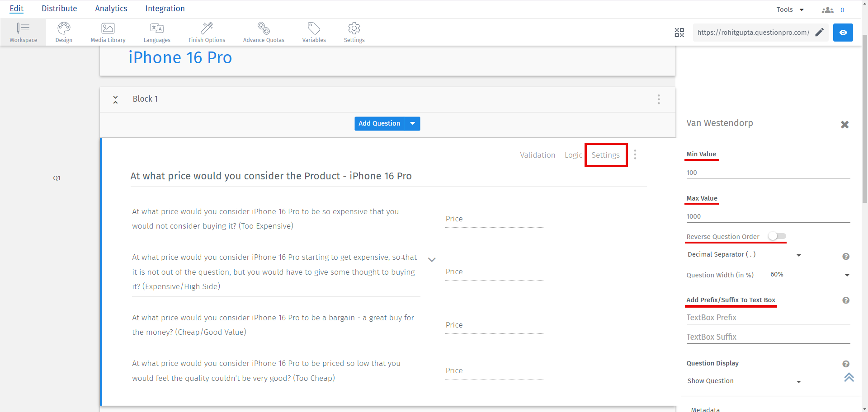Click the Min Value input field

point(768,173)
